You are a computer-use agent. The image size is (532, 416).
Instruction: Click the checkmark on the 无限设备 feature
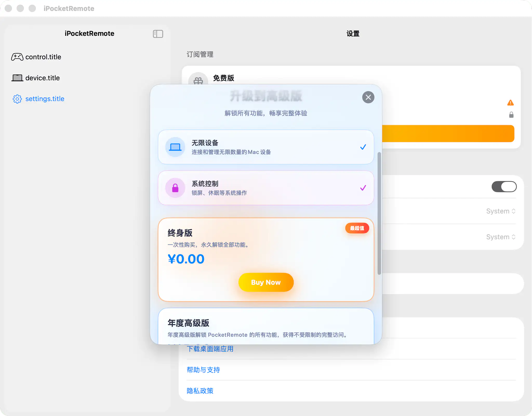click(x=363, y=147)
